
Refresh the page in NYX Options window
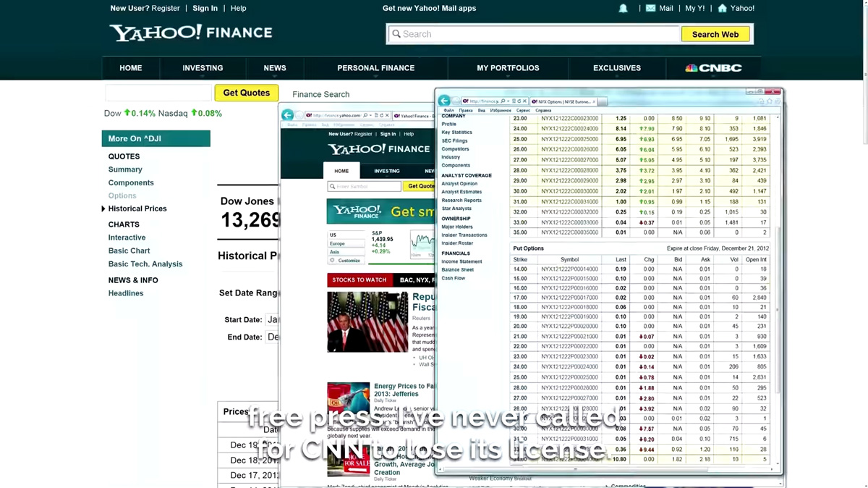coord(519,101)
